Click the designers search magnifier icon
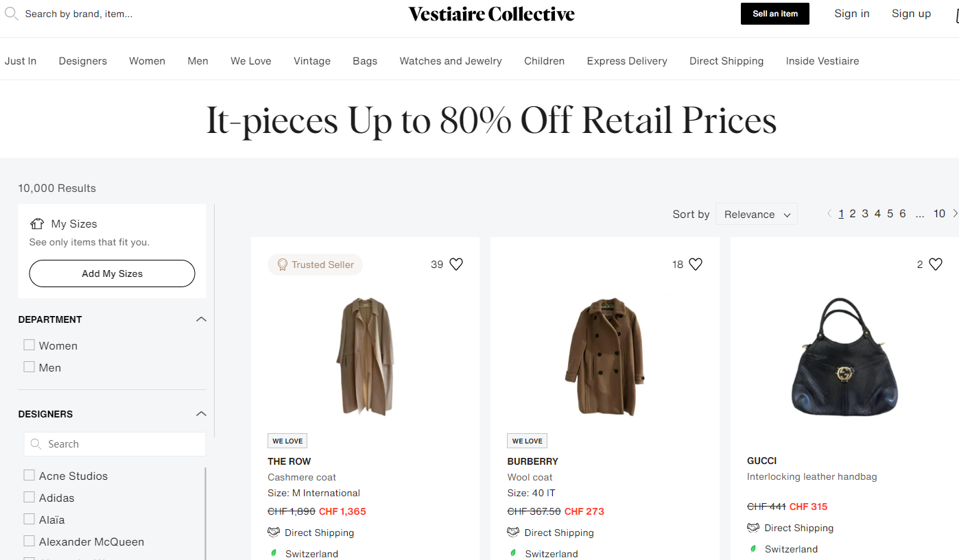 (x=36, y=444)
